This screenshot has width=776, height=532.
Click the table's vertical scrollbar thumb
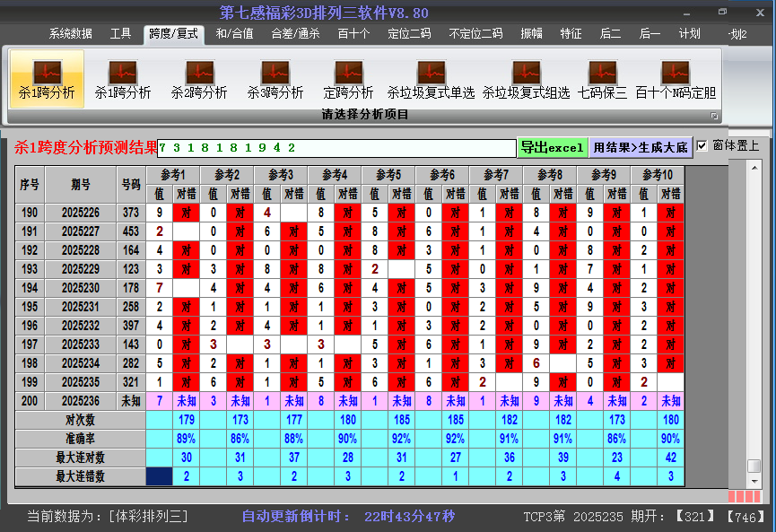754,467
